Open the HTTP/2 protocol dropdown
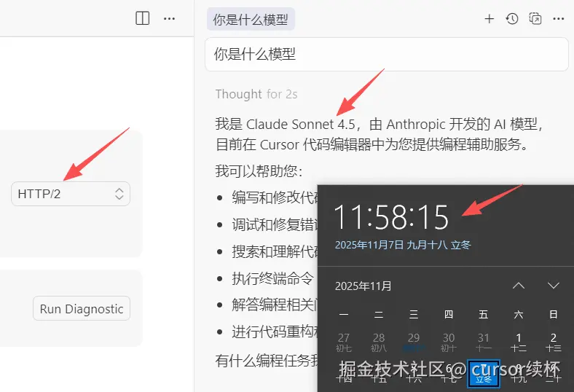 (x=71, y=194)
